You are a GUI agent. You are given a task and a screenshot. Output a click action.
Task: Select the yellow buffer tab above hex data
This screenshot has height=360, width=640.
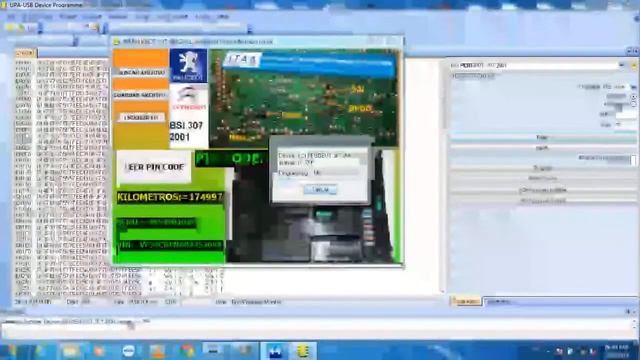coord(26,53)
